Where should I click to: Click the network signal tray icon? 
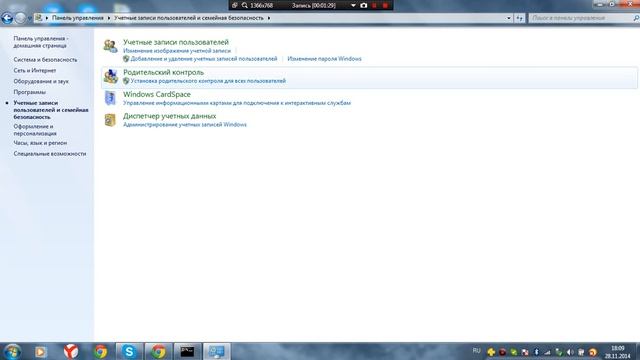coord(547,352)
